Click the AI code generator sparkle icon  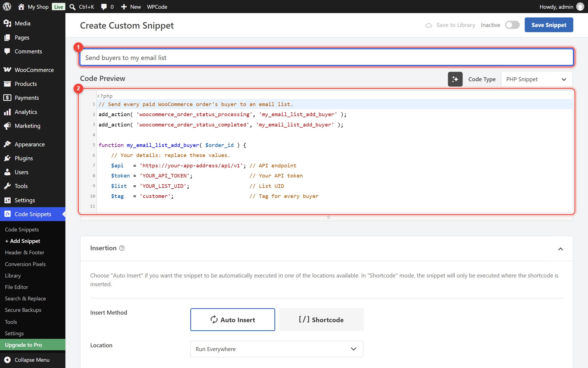[x=455, y=79]
